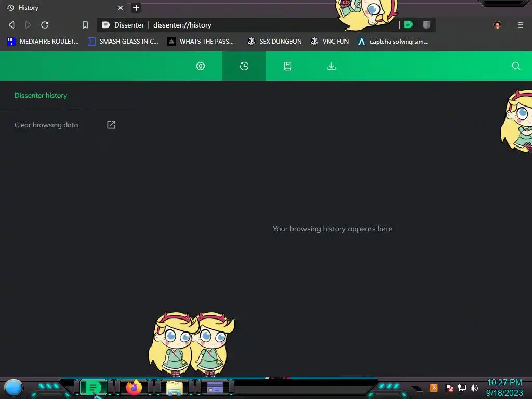Select Dissenter history in sidebar
The image size is (532, 399).
coord(41,96)
